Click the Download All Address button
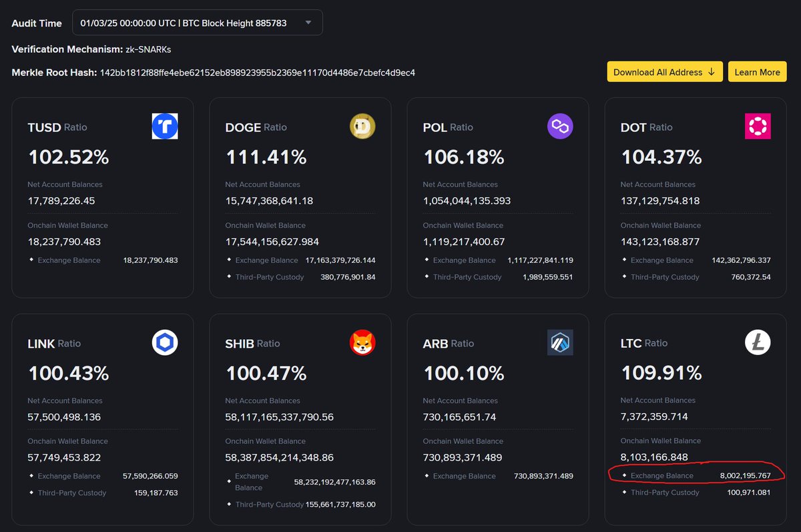801x532 pixels. [x=665, y=72]
